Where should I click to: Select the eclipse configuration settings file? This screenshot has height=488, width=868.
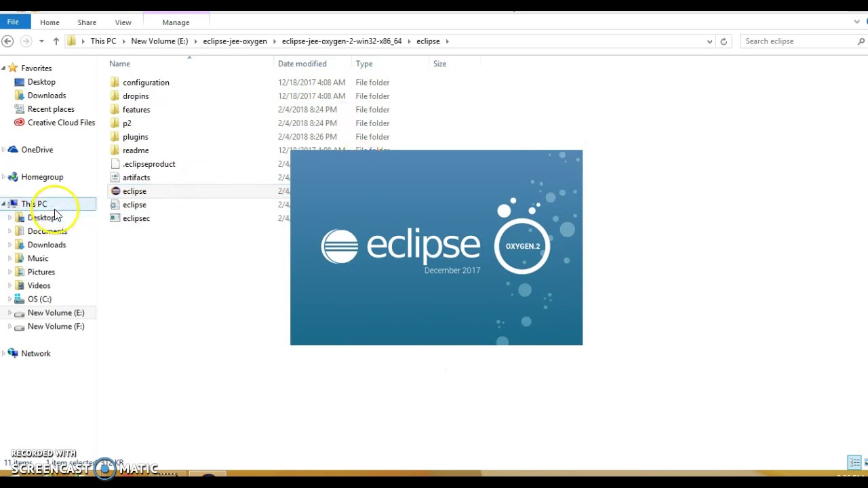click(134, 205)
